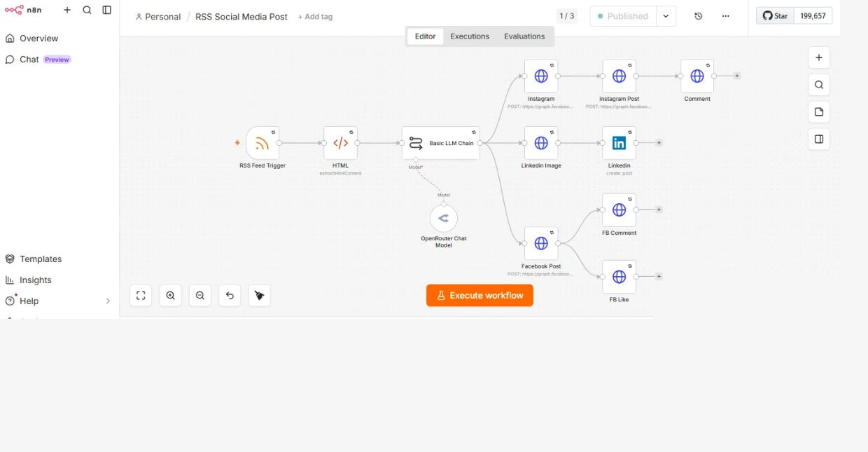Click the RSS Social Media Post title
The height and width of the screenshot is (452, 868).
(241, 16)
